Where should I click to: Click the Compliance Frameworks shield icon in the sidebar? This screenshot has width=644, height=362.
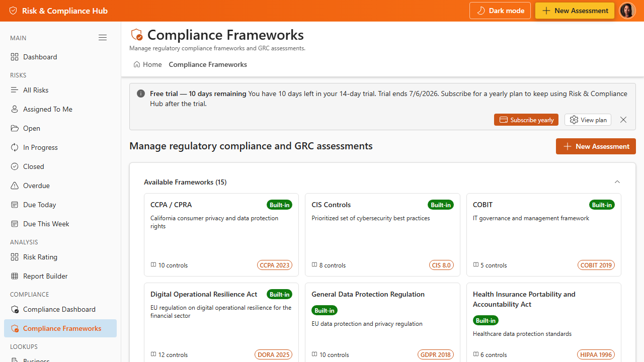click(15, 328)
